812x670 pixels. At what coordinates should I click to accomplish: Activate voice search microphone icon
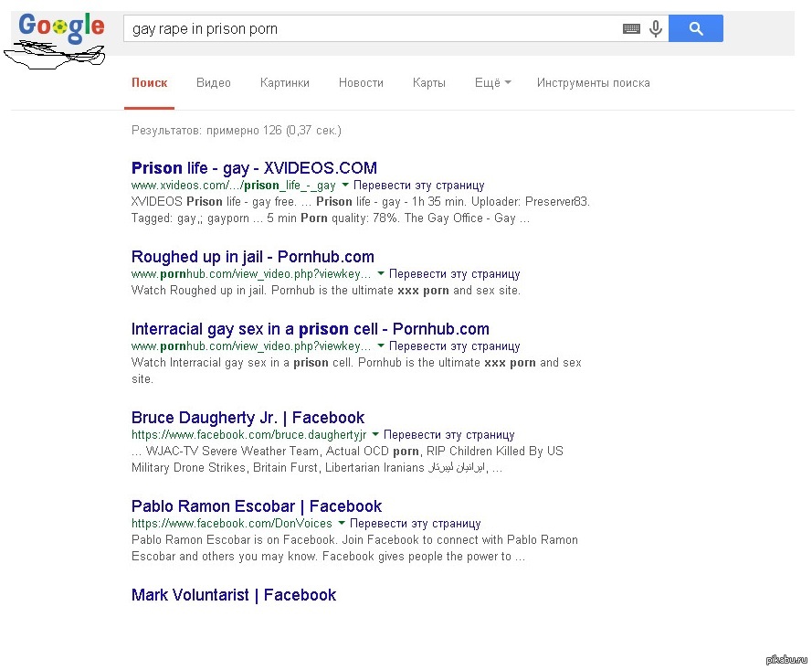pyautogui.click(x=656, y=28)
